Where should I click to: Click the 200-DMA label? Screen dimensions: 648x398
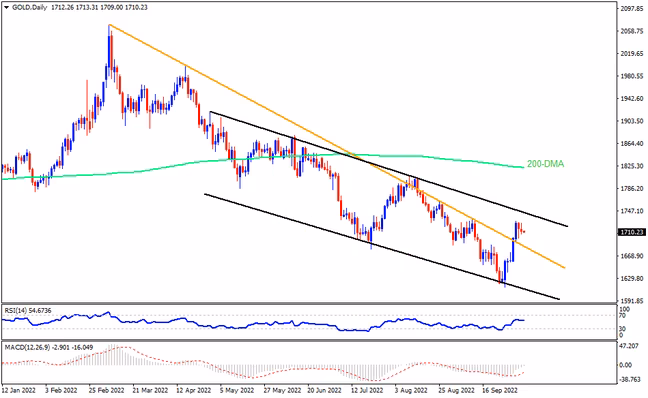[545, 164]
